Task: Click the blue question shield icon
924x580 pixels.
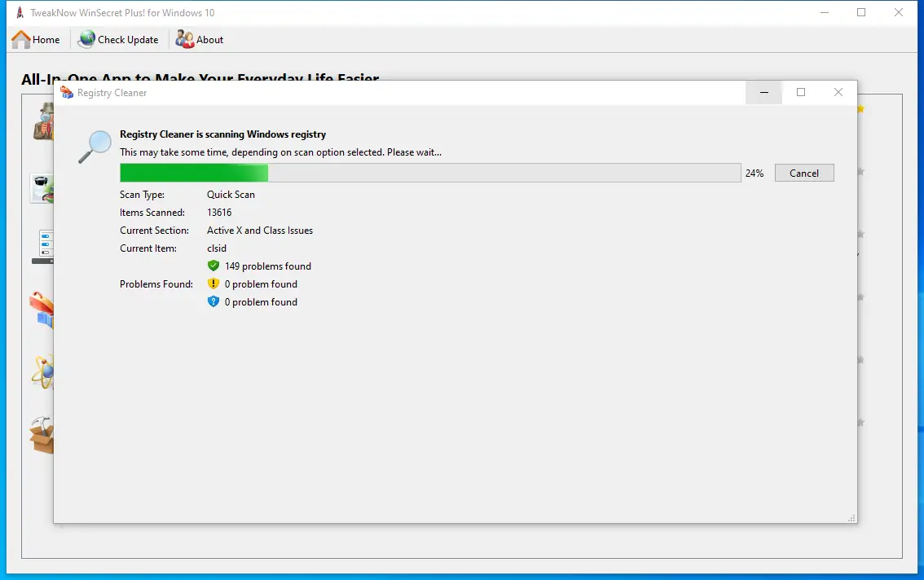Action: pos(213,301)
